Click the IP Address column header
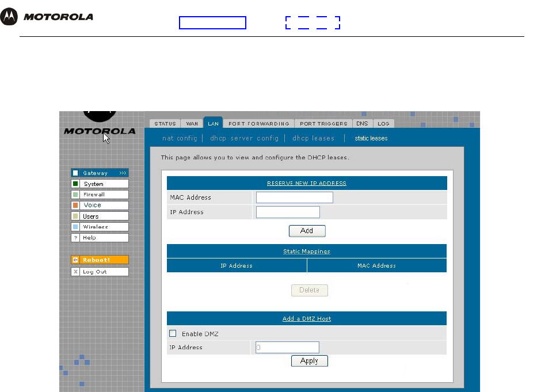 coord(237,266)
